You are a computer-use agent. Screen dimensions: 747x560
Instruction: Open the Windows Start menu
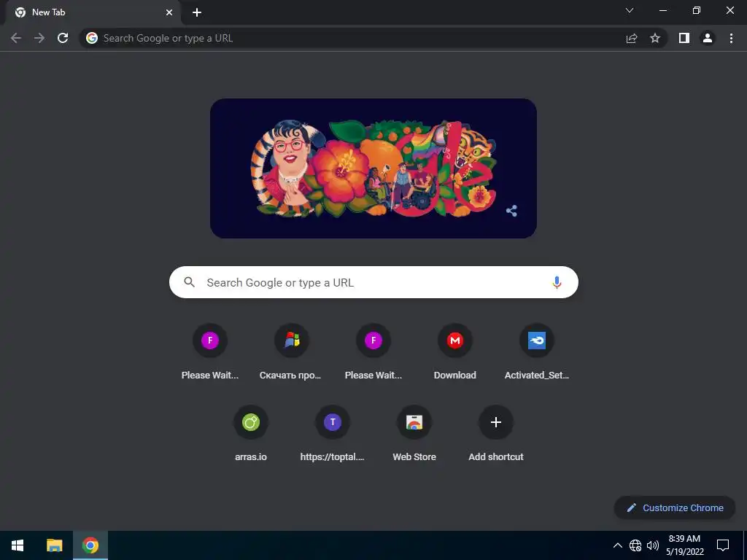[x=18, y=545]
